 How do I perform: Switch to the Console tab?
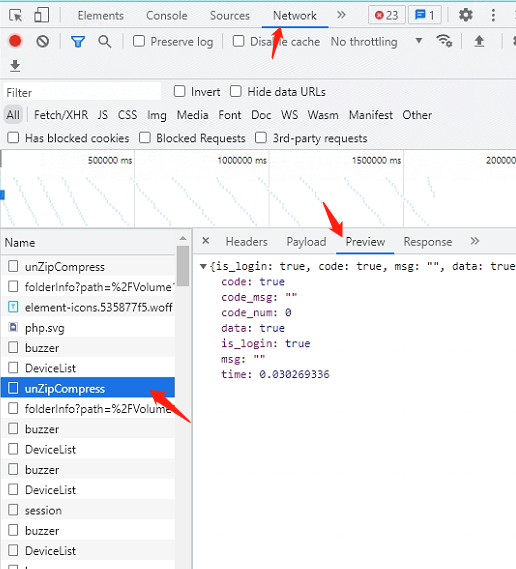pyautogui.click(x=167, y=16)
